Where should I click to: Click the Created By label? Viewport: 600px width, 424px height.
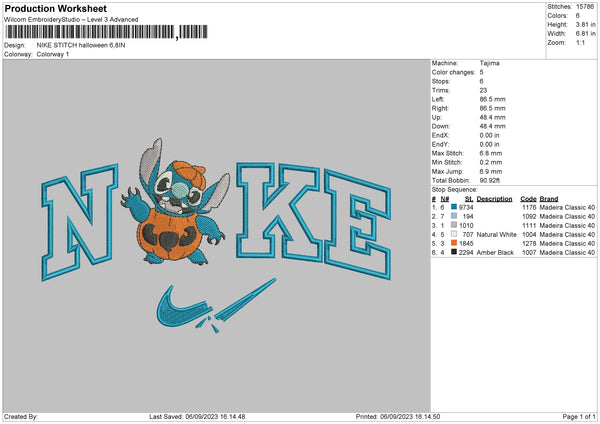(21, 417)
